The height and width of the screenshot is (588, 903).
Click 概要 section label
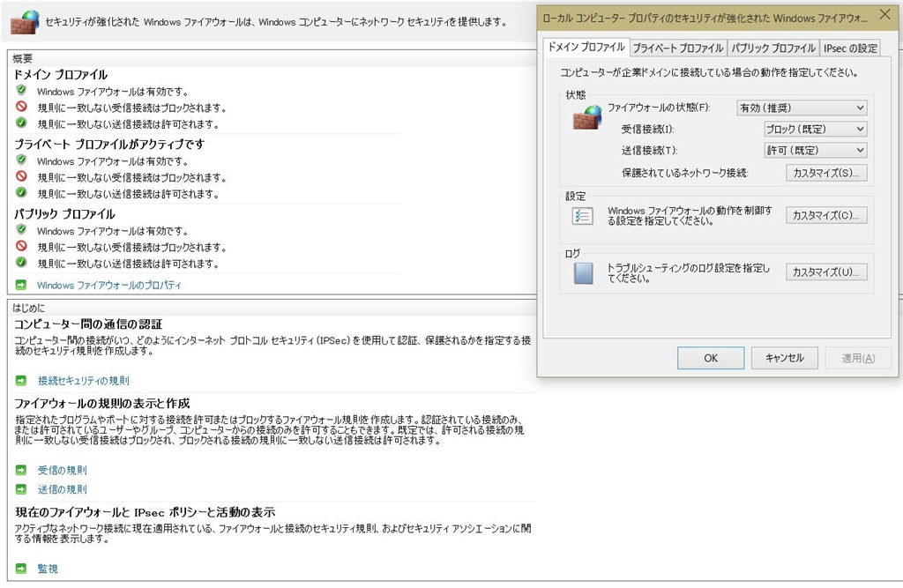tap(22, 58)
